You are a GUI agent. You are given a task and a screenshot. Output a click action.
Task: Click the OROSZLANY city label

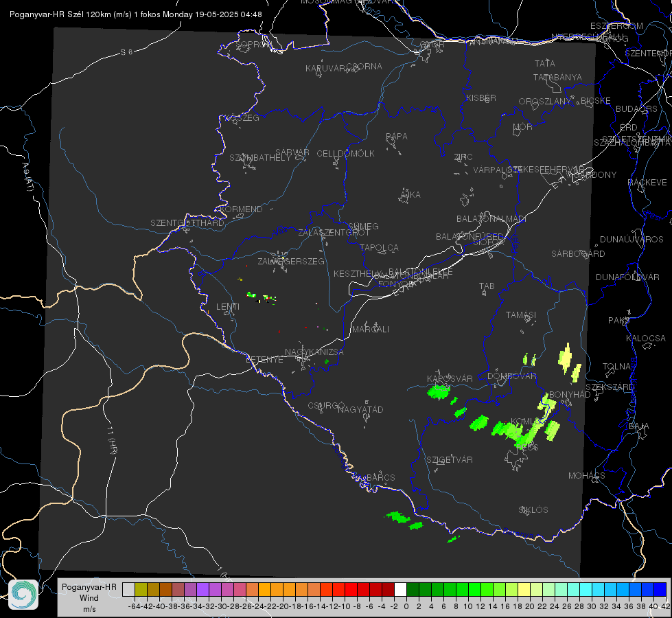click(x=545, y=101)
